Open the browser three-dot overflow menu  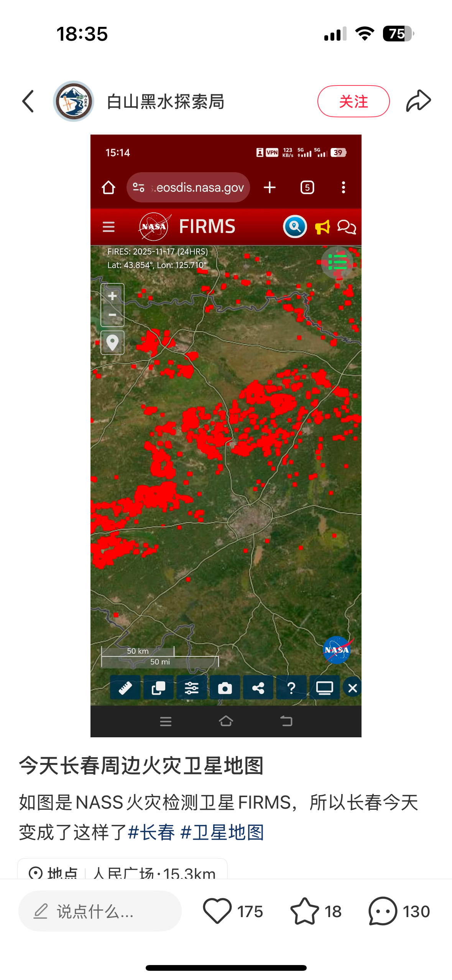343,187
